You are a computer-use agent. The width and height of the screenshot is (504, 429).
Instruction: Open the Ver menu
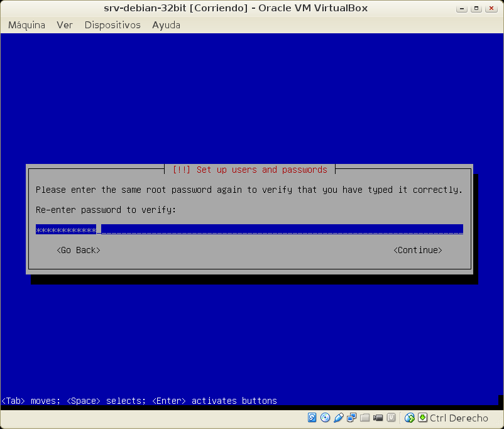click(x=65, y=25)
